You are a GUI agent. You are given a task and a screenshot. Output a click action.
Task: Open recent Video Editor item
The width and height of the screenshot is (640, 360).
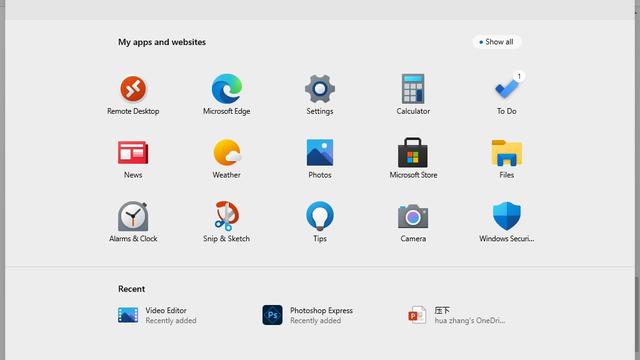157,315
